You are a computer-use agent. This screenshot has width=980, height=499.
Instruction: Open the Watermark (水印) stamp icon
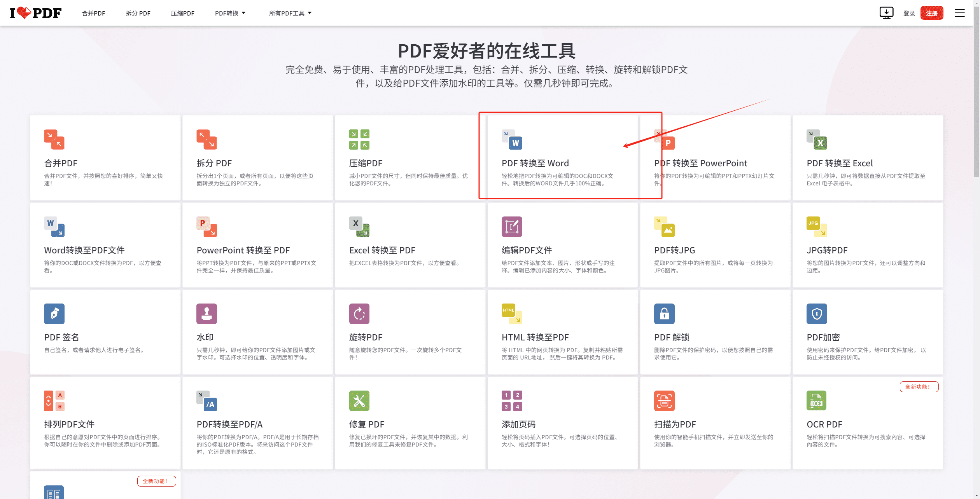click(206, 314)
